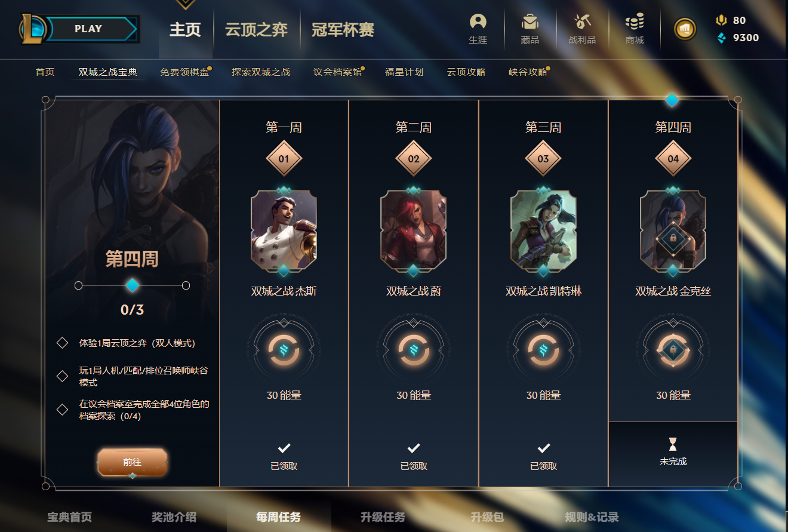The width and height of the screenshot is (788, 532).
Task: Open the 藏品 collection icon
Action: click(x=530, y=22)
